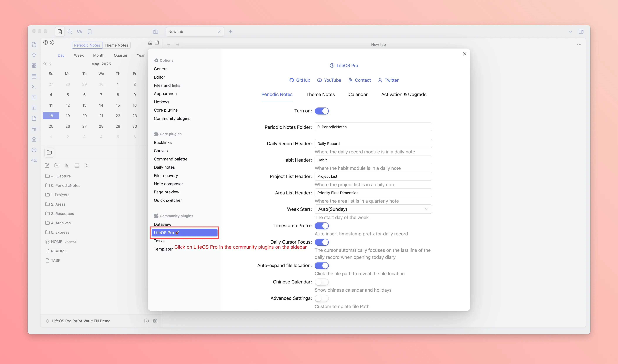Enable the Advanced Settings toggle
The width and height of the screenshot is (618, 364).
coord(322,298)
